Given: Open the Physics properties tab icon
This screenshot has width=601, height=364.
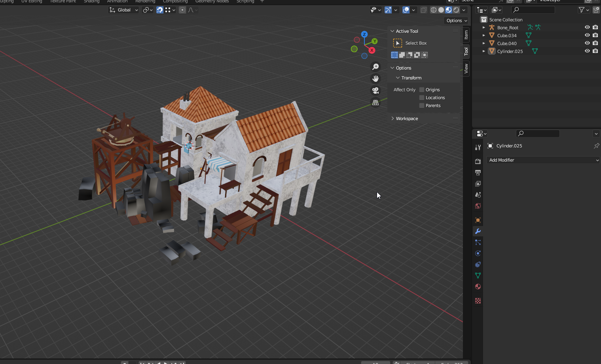Looking at the screenshot, I should click(x=478, y=253).
